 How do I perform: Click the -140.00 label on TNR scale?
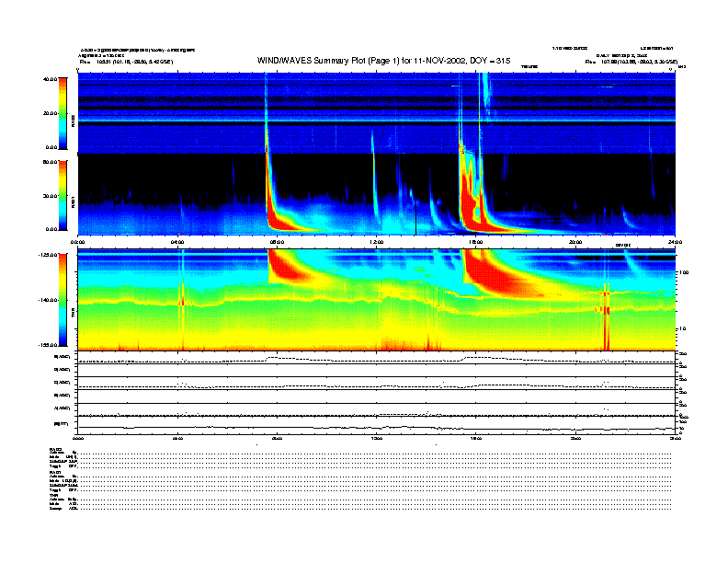(x=49, y=300)
